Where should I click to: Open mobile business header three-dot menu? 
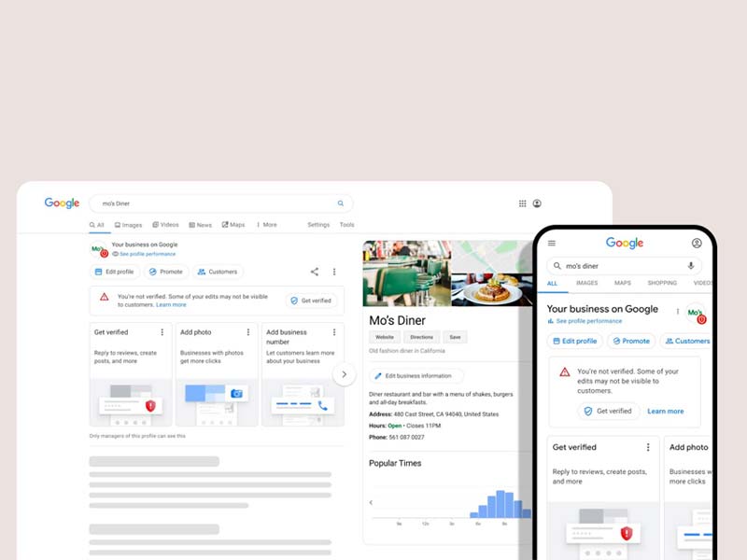[678, 312]
